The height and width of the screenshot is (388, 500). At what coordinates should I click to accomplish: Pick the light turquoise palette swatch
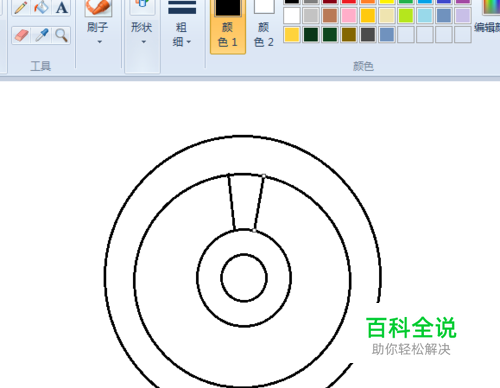coord(425,15)
